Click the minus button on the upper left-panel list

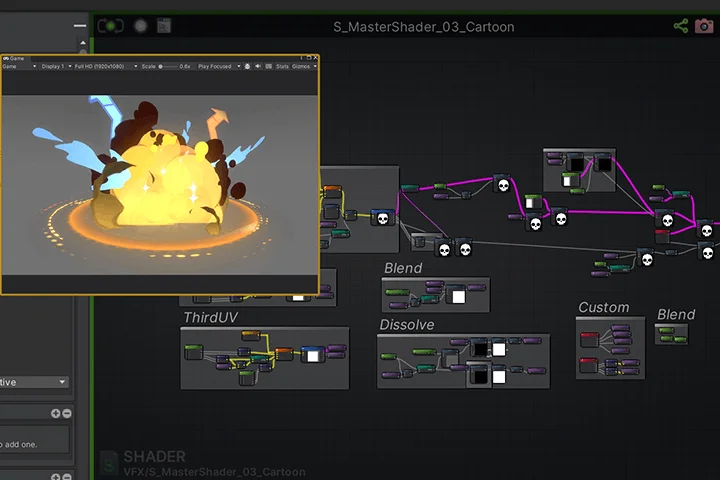[x=67, y=413]
